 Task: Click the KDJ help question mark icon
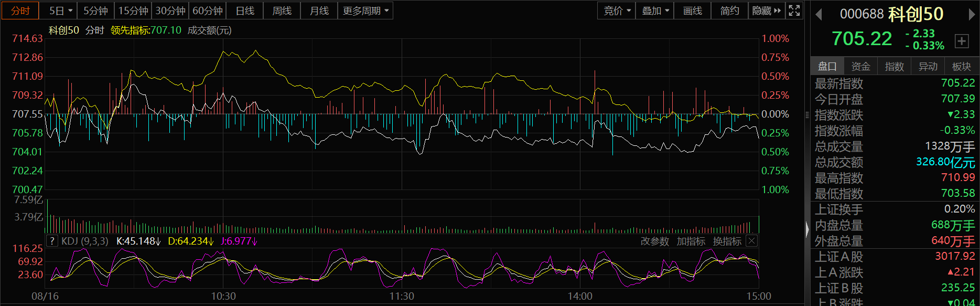52,241
